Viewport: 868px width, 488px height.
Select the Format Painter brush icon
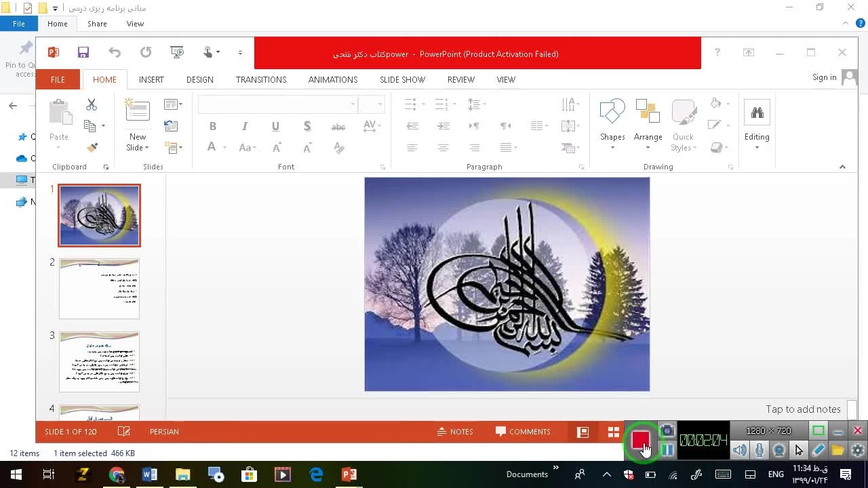[92, 147]
